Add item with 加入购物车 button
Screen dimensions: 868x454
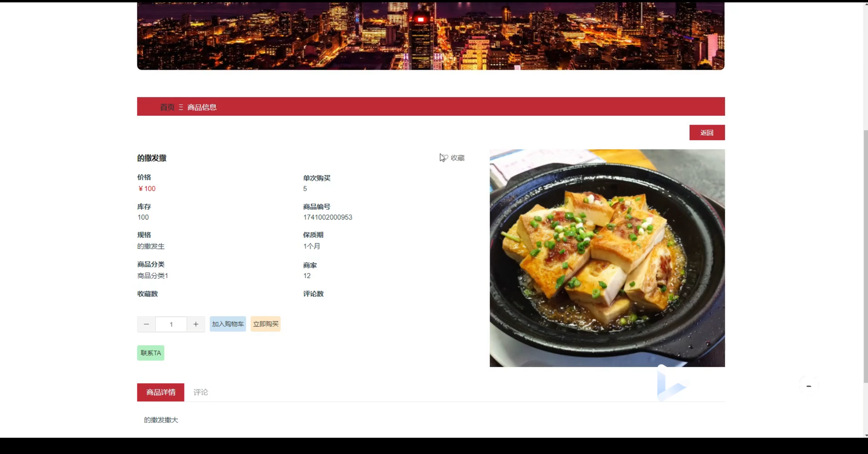click(228, 324)
